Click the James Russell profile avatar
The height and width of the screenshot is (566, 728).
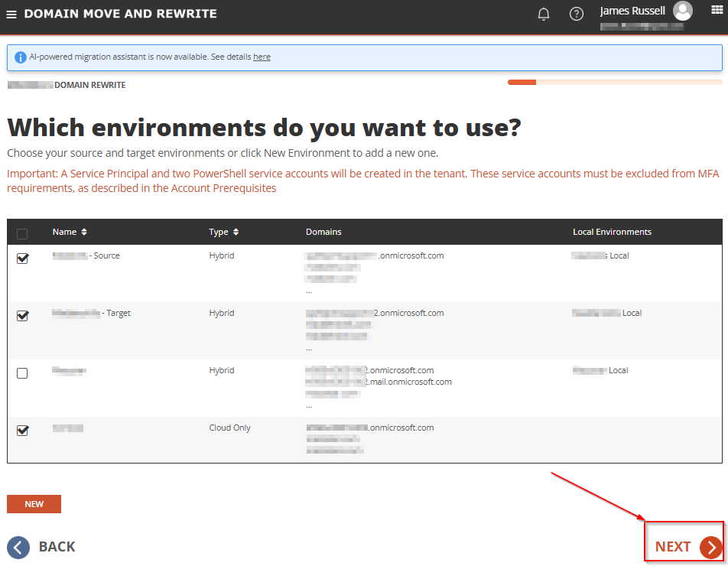682,11
